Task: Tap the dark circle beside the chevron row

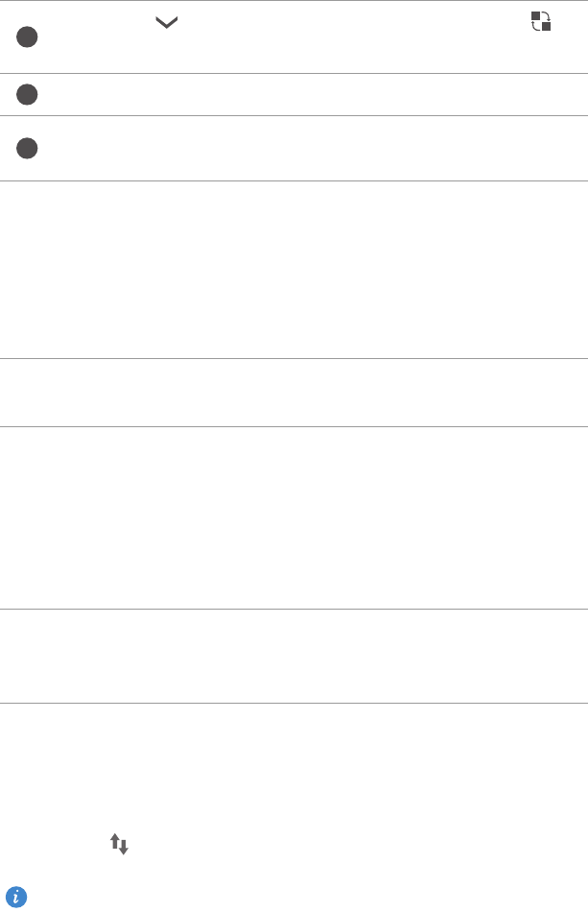Action: pyautogui.click(x=27, y=37)
